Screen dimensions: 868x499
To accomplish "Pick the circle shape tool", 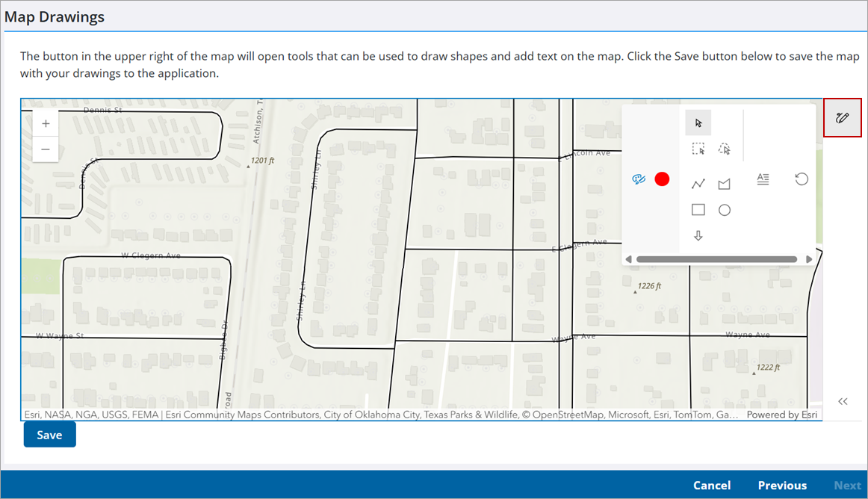I will (x=724, y=210).
